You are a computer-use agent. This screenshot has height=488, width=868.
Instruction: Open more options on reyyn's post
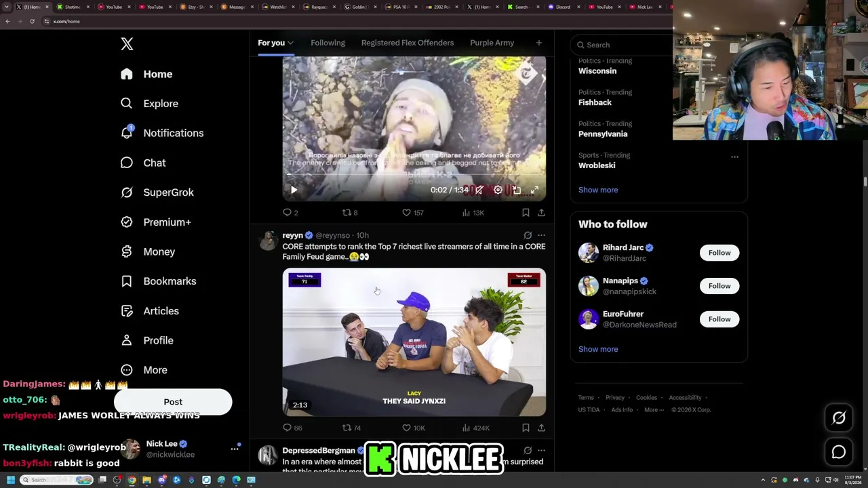pos(541,235)
